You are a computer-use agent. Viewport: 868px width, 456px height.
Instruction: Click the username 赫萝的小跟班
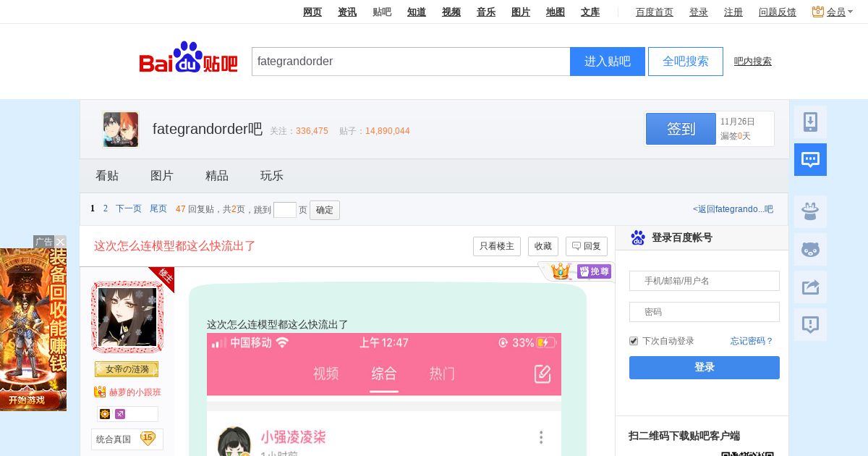point(135,392)
